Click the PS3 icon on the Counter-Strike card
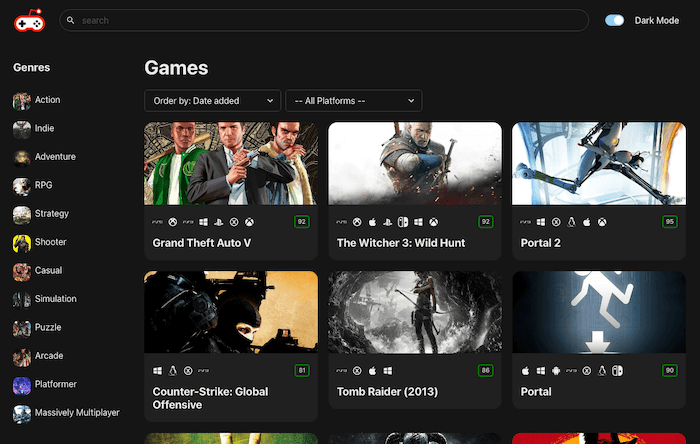The width and height of the screenshot is (700, 444). coord(204,370)
